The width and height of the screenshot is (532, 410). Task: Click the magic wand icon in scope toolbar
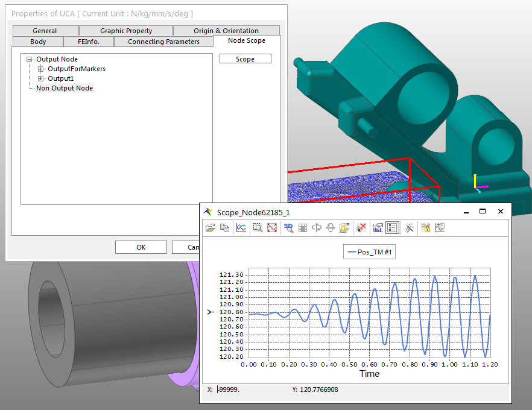(409, 228)
